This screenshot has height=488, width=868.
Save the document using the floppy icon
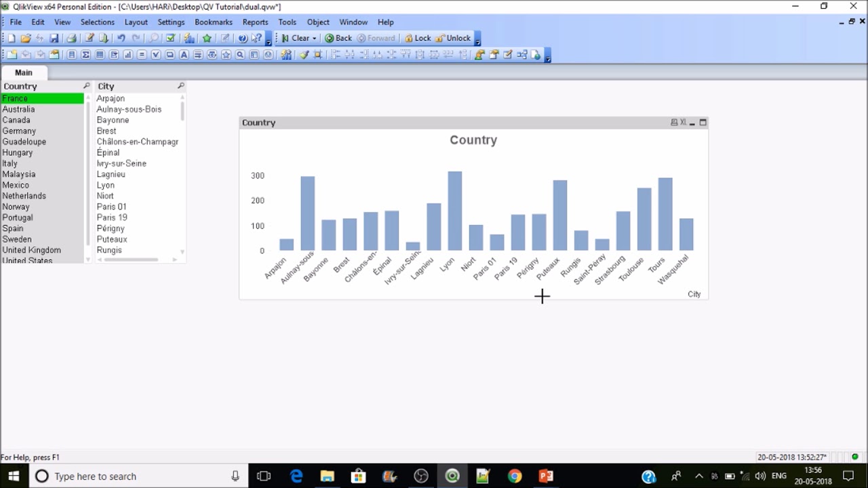(x=54, y=38)
